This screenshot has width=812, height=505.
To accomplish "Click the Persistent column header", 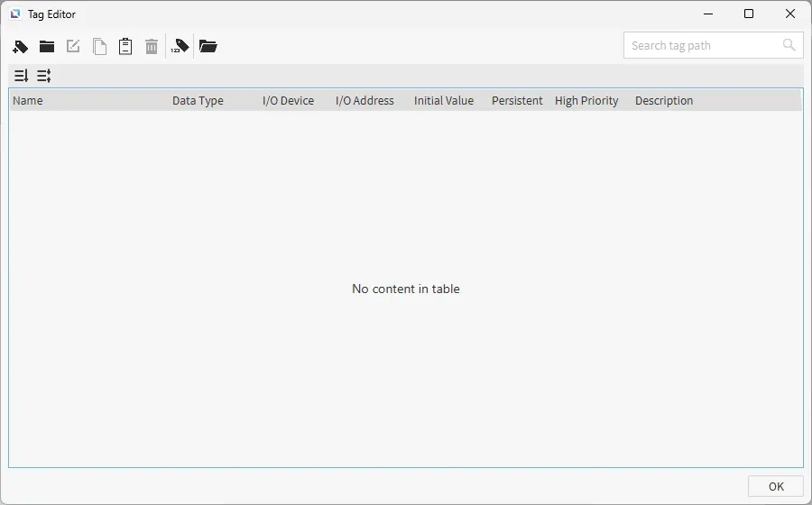I will (x=517, y=101).
